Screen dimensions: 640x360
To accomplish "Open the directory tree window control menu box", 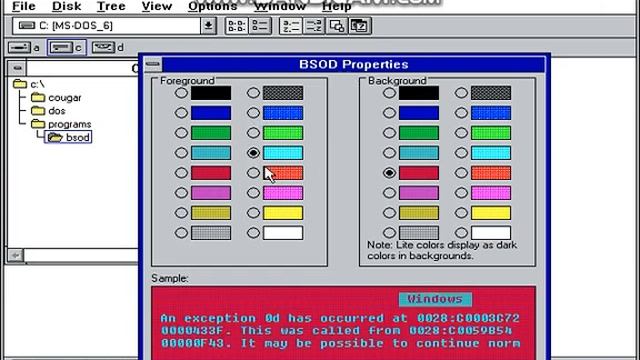I will pos(17,67).
